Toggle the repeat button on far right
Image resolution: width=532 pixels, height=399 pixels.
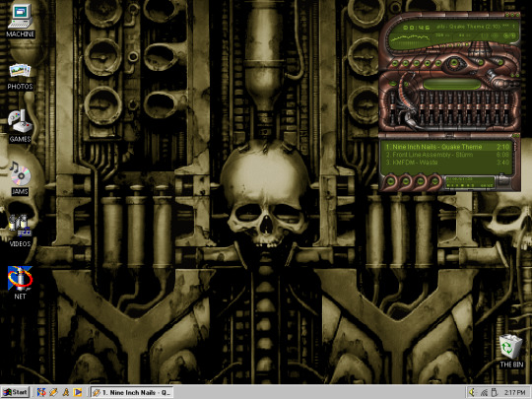click(x=500, y=62)
